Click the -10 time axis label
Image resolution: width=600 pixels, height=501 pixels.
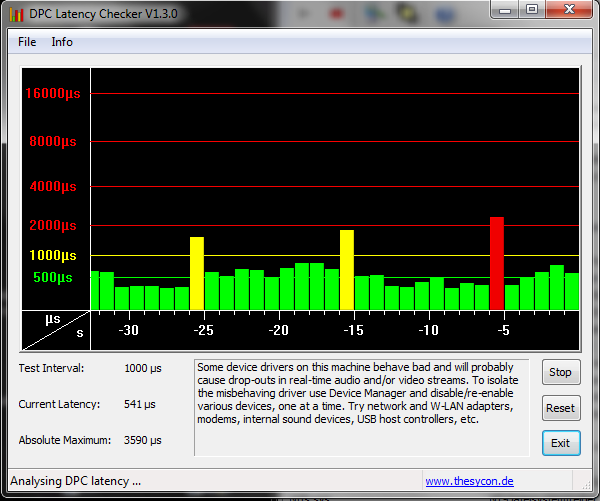coord(428,330)
